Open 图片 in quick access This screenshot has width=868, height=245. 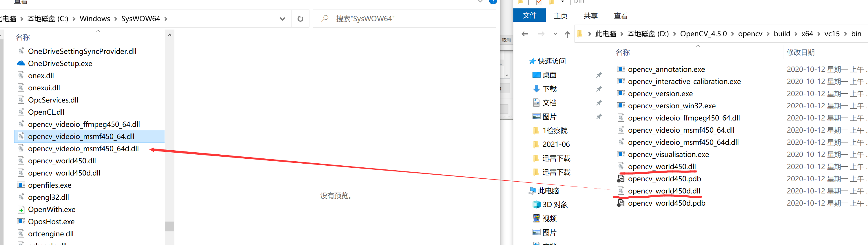[x=549, y=117]
